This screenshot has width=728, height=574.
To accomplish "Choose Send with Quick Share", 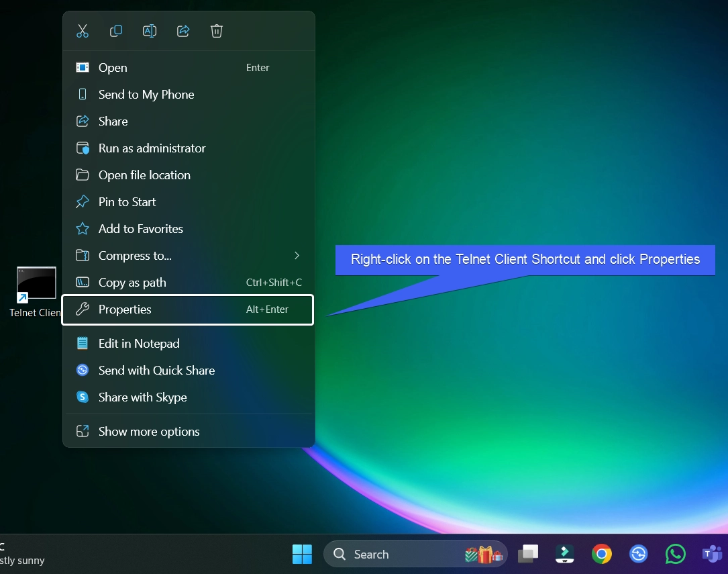I will click(189, 371).
